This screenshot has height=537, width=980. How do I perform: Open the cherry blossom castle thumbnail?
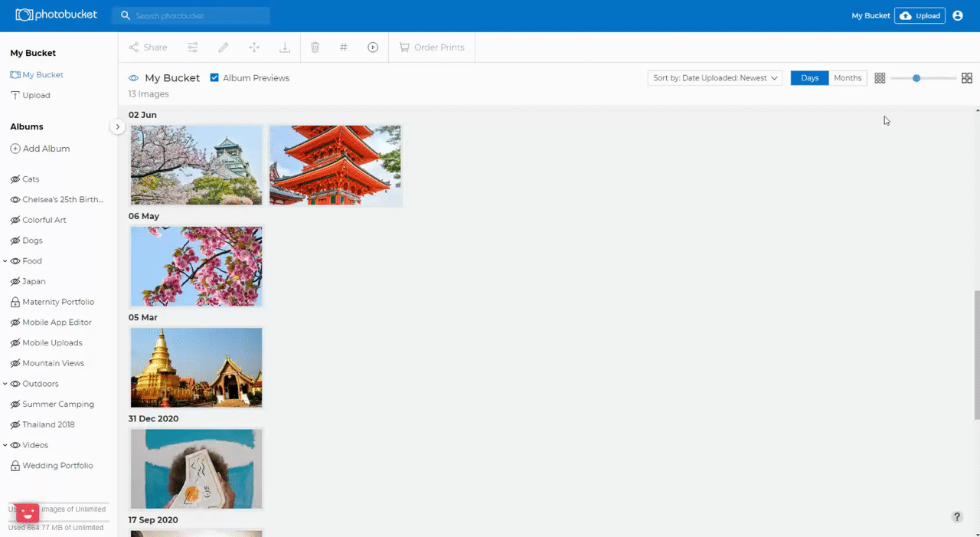pyautogui.click(x=196, y=165)
